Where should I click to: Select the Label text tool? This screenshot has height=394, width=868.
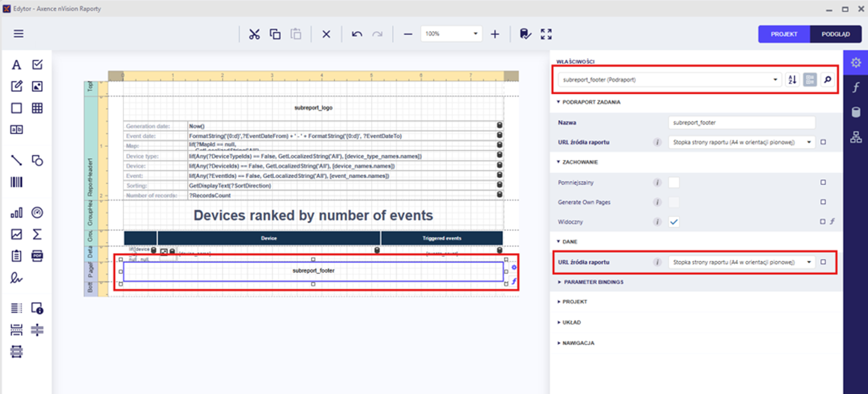coord(16,65)
